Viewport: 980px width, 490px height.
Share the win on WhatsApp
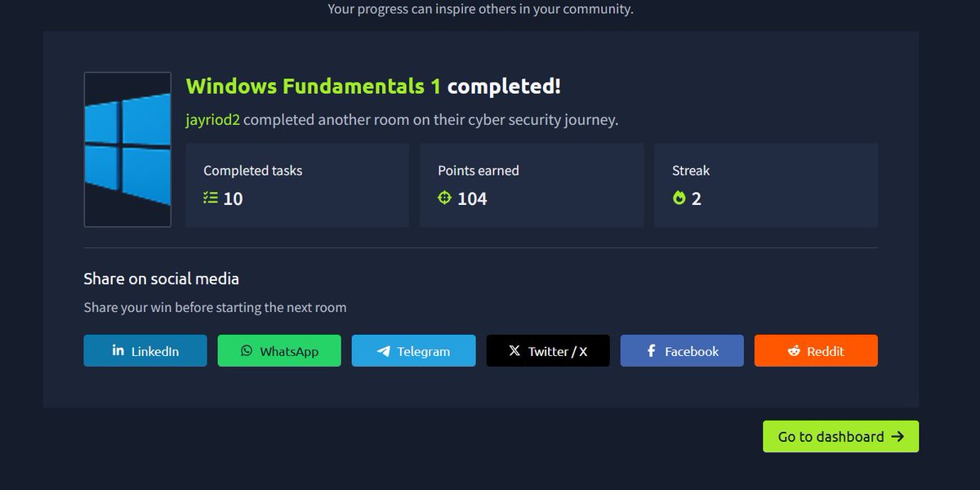[x=279, y=350]
